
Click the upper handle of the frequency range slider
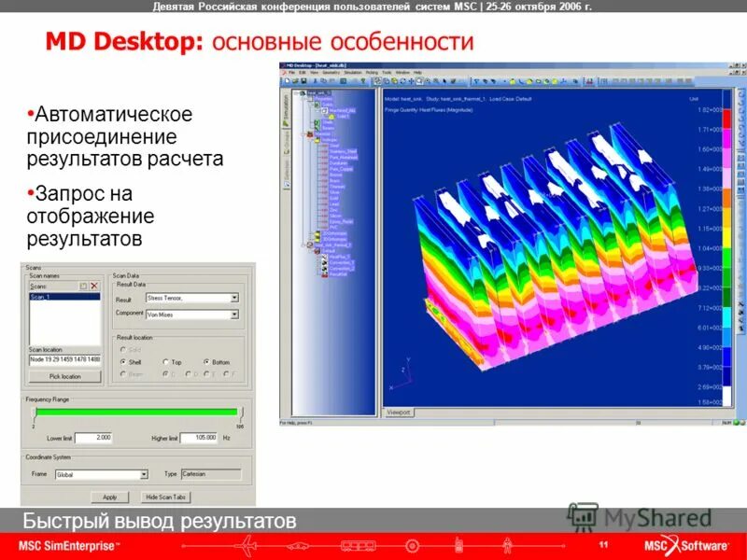[242, 413]
